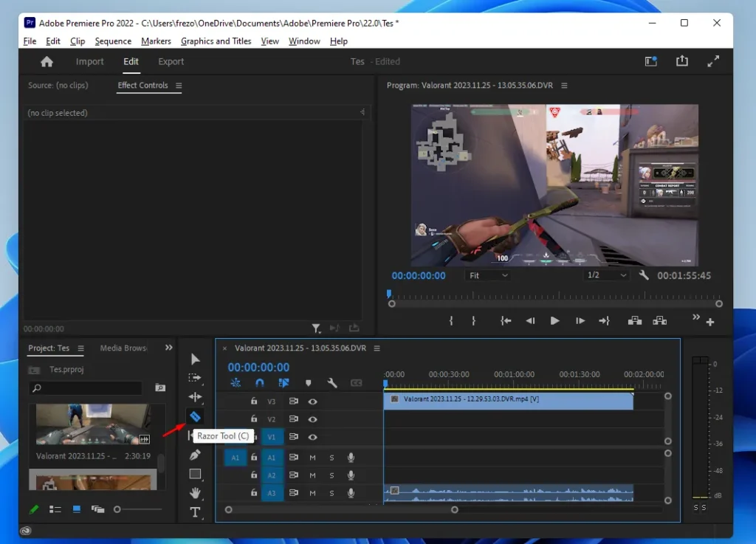
Task: Open Program monitor panel menu
Action: pos(564,86)
